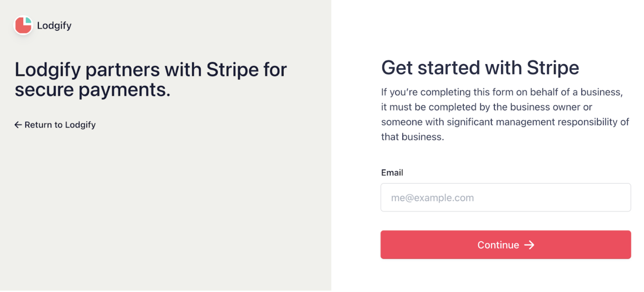
Task: Click the word 'Stripe' in the right heading
Action: click(553, 67)
